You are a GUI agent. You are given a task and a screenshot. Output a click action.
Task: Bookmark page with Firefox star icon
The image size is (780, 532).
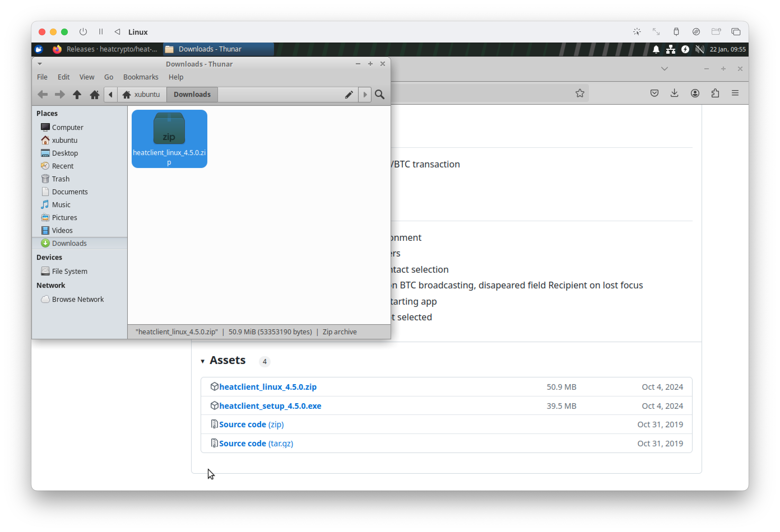click(x=580, y=93)
